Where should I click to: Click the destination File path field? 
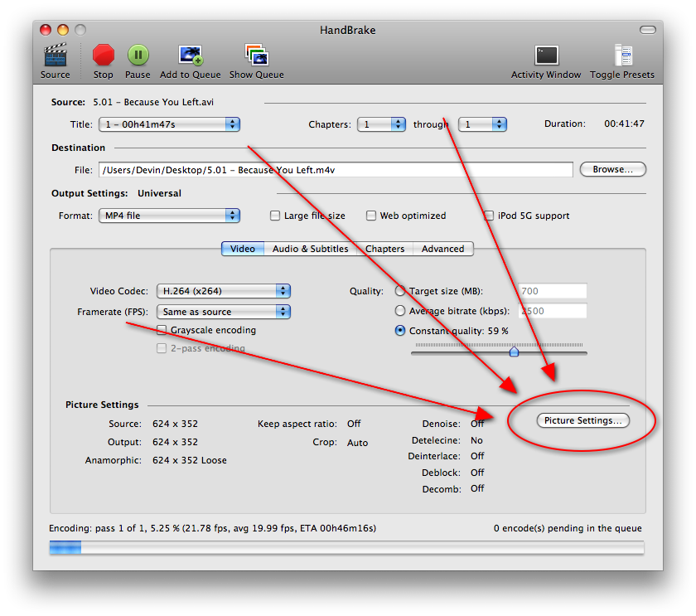pos(336,170)
